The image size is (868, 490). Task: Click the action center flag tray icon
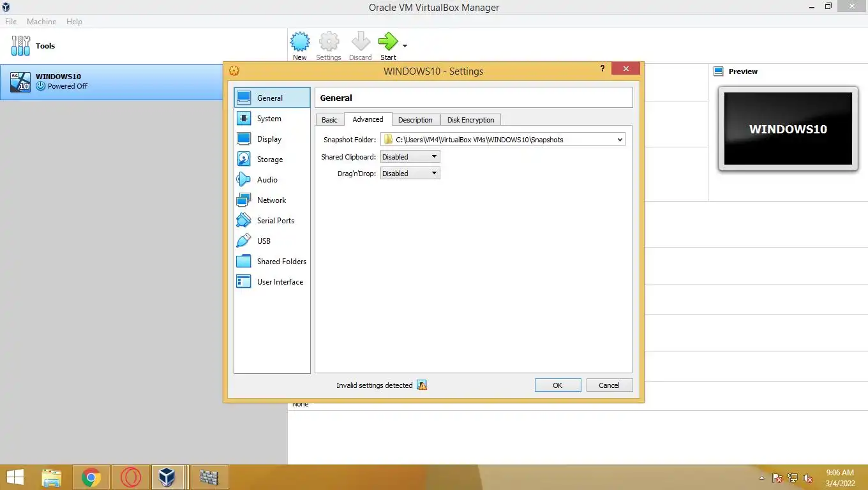(777, 478)
